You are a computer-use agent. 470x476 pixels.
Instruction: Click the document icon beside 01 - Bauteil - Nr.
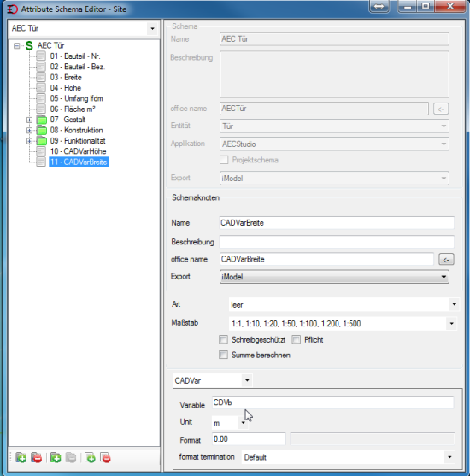[41, 56]
